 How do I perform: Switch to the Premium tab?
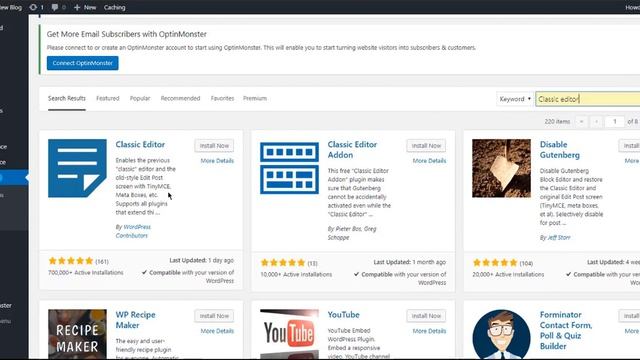pyautogui.click(x=255, y=98)
